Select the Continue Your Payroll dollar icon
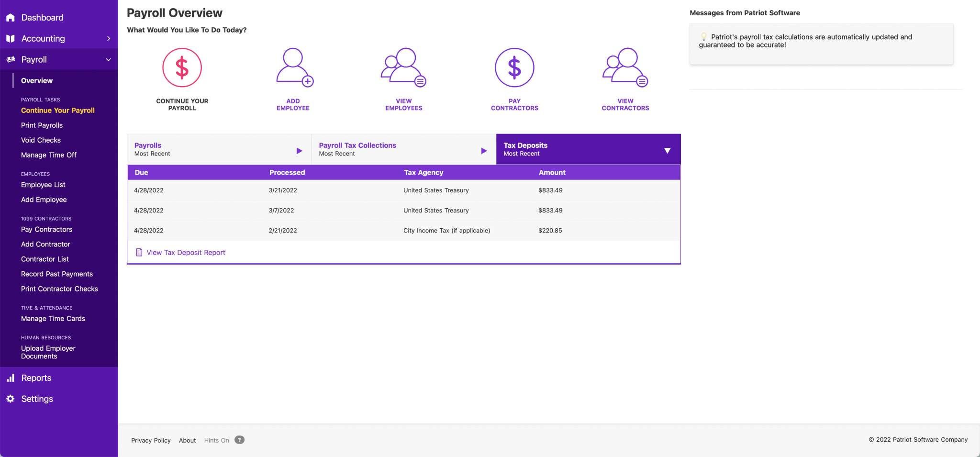 [182, 67]
